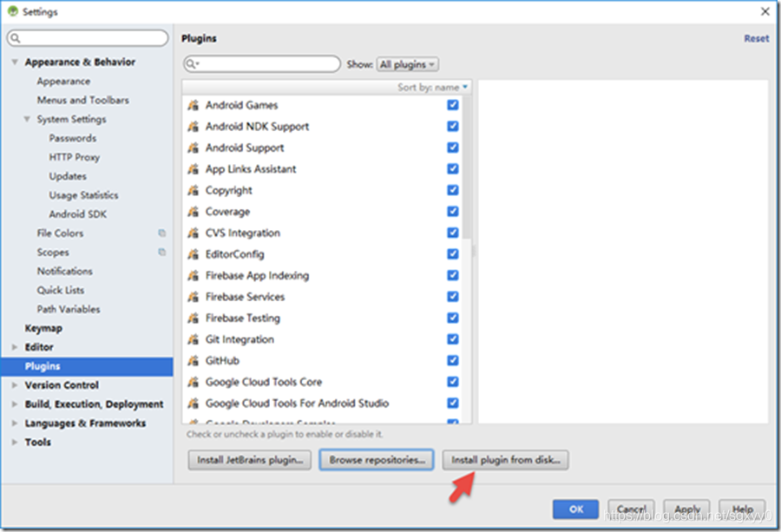Click the Google Cloud Tools Core plugin icon
The height and width of the screenshot is (532, 781).
pos(194,382)
